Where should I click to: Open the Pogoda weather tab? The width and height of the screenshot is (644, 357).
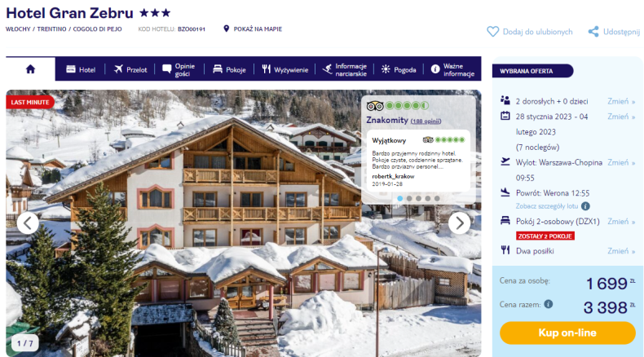point(399,69)
